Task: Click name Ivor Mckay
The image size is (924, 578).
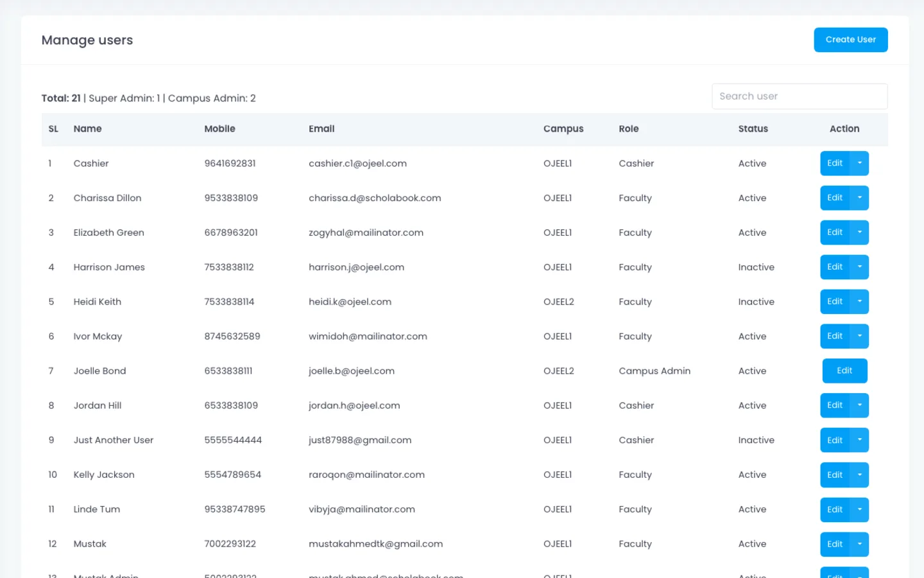Action: (98, 337)
